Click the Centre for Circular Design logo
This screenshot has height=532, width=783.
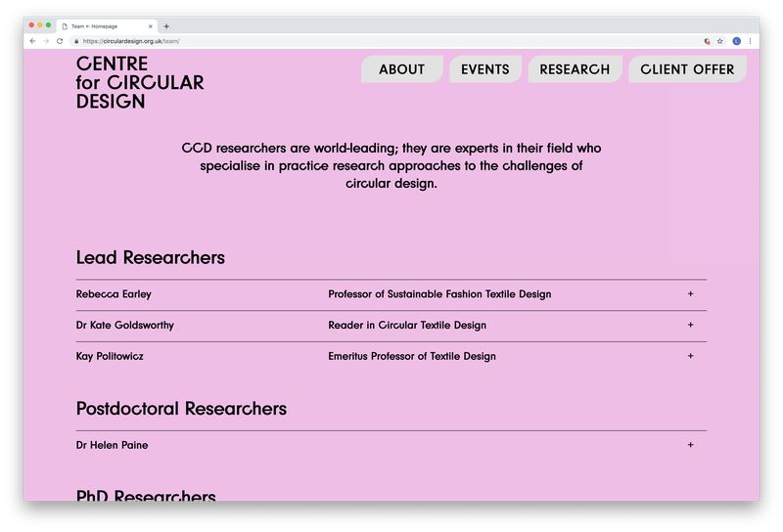(x=140, y=82)
